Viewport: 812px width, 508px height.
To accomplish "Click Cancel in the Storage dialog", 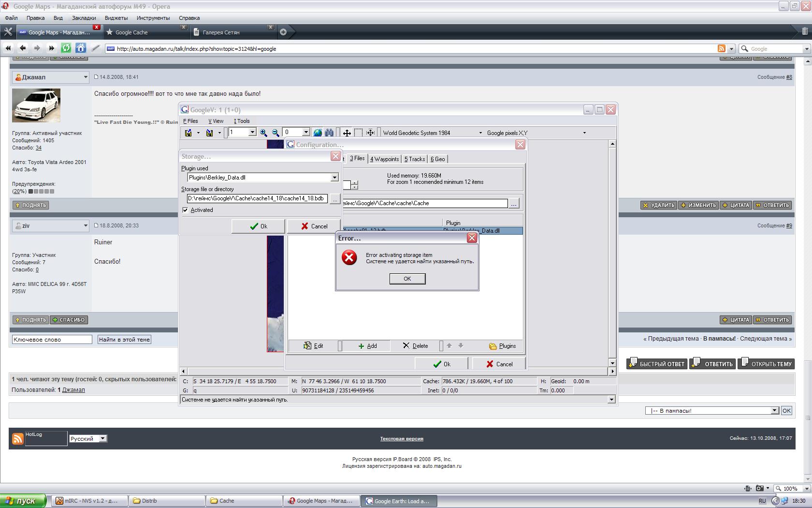I will coord(314,226).
